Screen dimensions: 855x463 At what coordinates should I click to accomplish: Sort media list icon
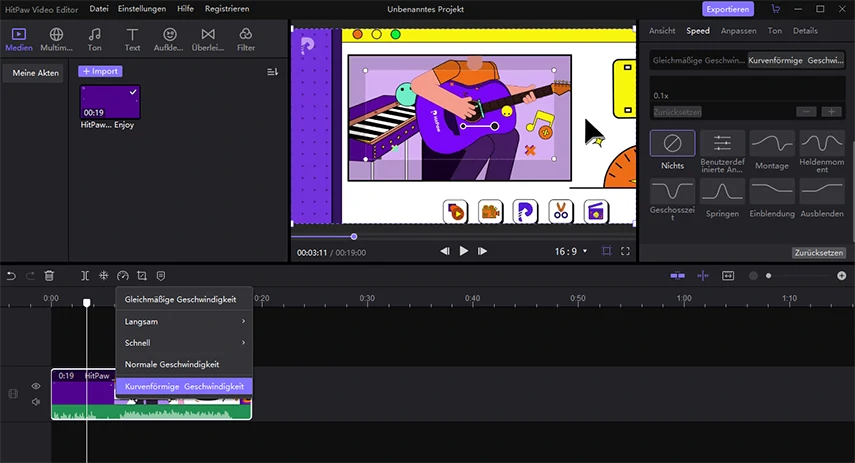pyautogui.click(x=273, y=72)
